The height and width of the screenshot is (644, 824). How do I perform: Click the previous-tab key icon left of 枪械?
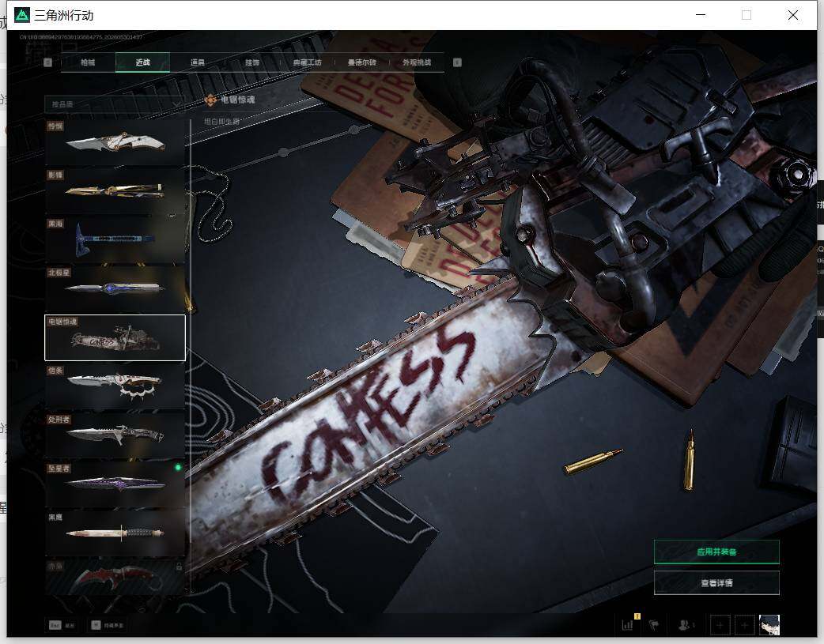[x=47, y=62]
